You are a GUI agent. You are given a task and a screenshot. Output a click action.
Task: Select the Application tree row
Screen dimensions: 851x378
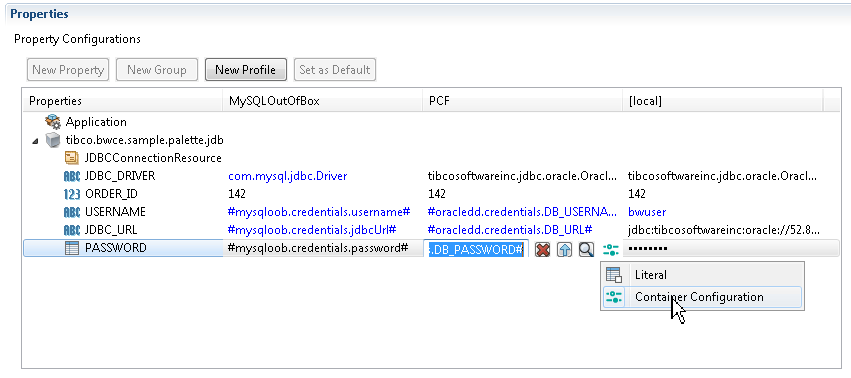tap(96, 122)
